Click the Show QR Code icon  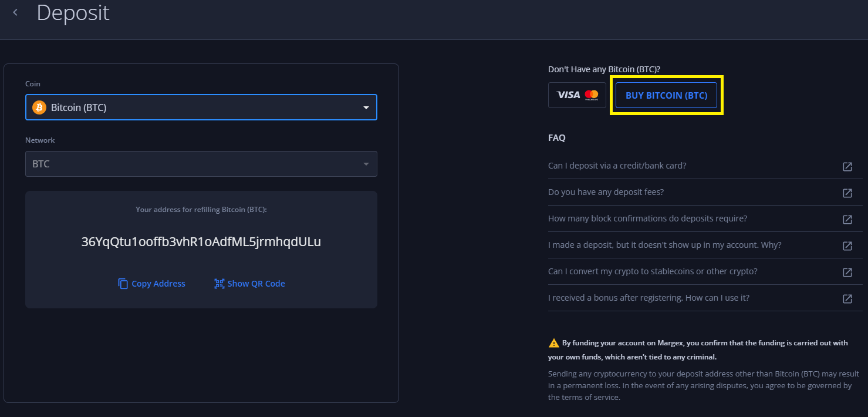(219, 284)
